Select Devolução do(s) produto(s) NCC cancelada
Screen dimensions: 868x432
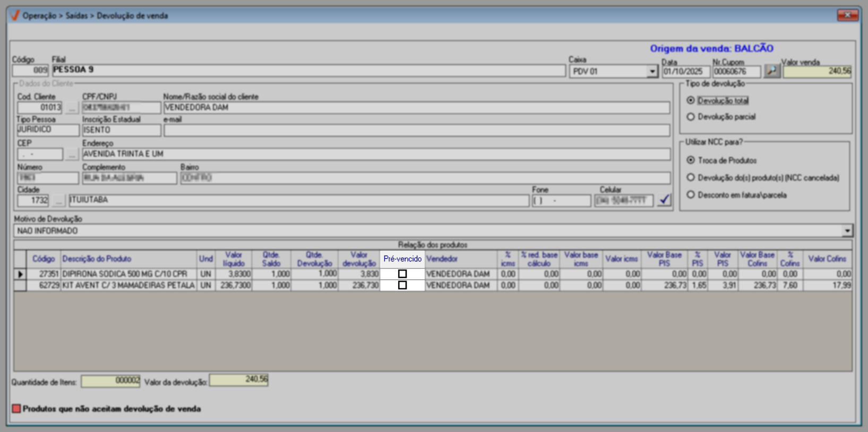pyautogui.click(x=691, y=177)
